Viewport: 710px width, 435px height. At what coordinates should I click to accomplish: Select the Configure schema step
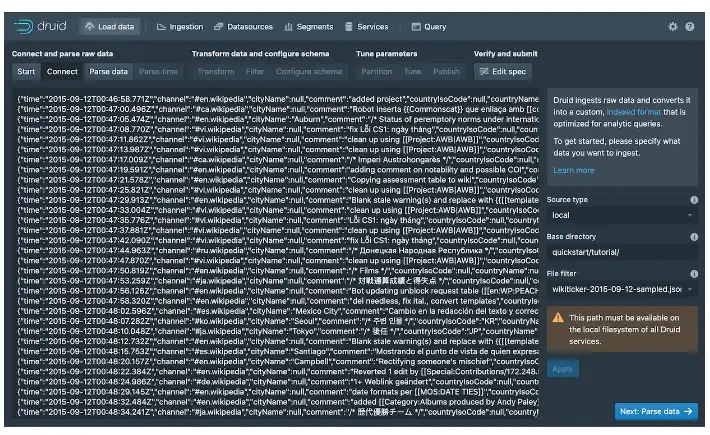point(309,72)
